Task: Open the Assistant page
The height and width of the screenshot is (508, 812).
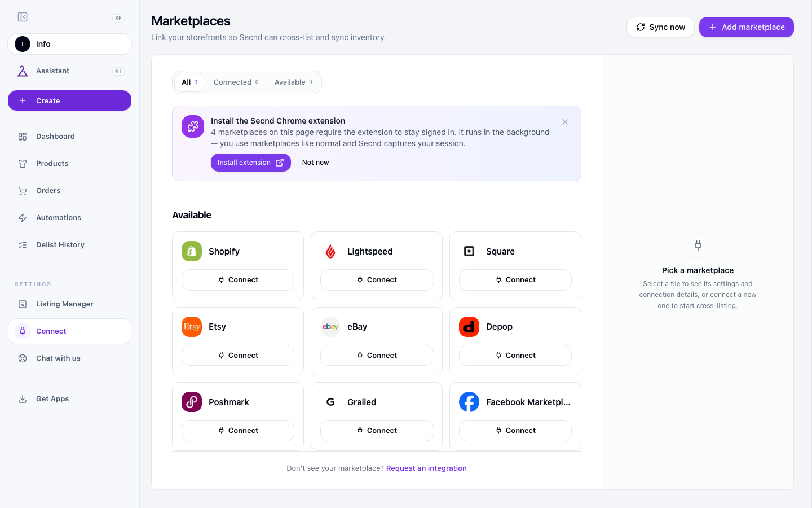Action: 69,71
